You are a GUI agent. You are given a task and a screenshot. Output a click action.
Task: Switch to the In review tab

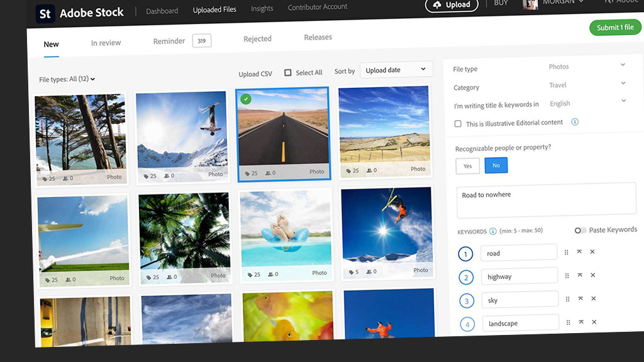pyautogui.click(x=106, y=43)
